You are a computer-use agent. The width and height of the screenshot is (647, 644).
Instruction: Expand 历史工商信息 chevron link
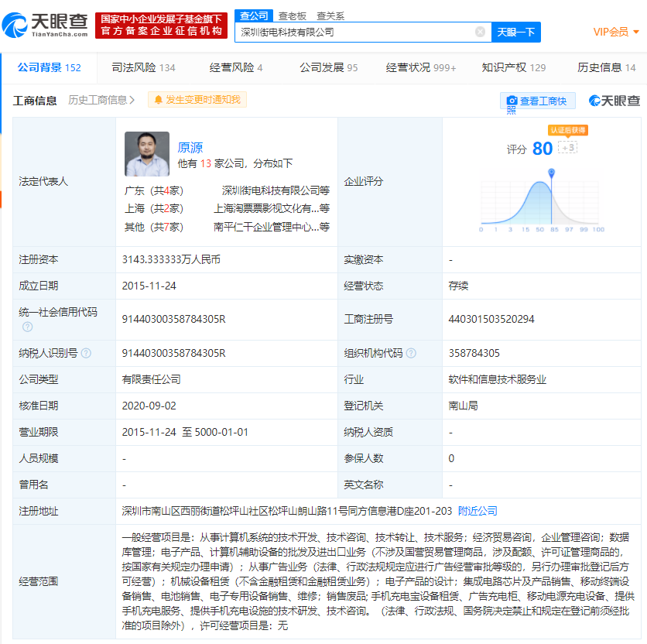pos(101,101)
